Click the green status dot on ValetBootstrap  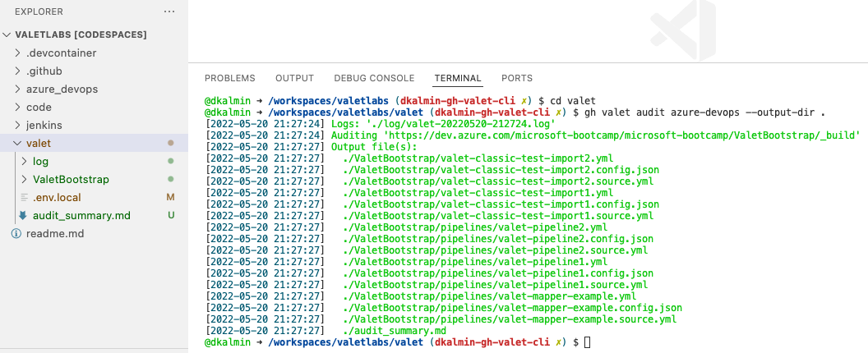tap(171, 179)
